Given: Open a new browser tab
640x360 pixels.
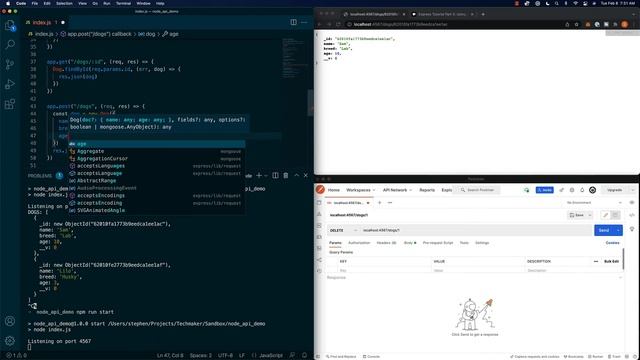Looking at the screenshot, I should tap(483, 14).
